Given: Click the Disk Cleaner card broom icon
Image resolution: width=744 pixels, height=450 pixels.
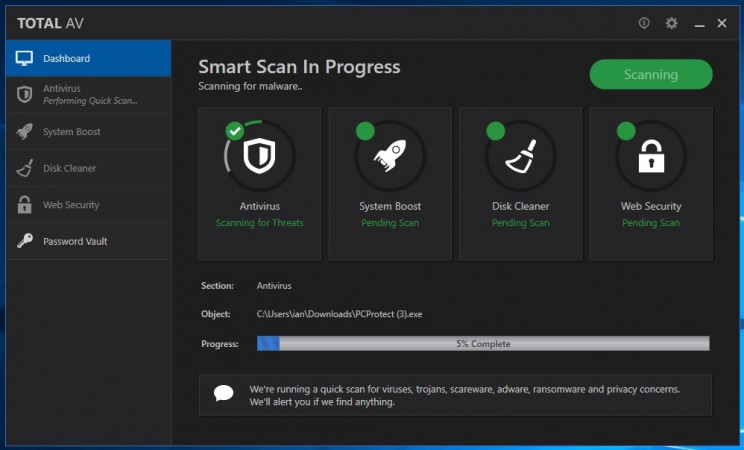Looking at the screenshot, I should click(521, 156).
